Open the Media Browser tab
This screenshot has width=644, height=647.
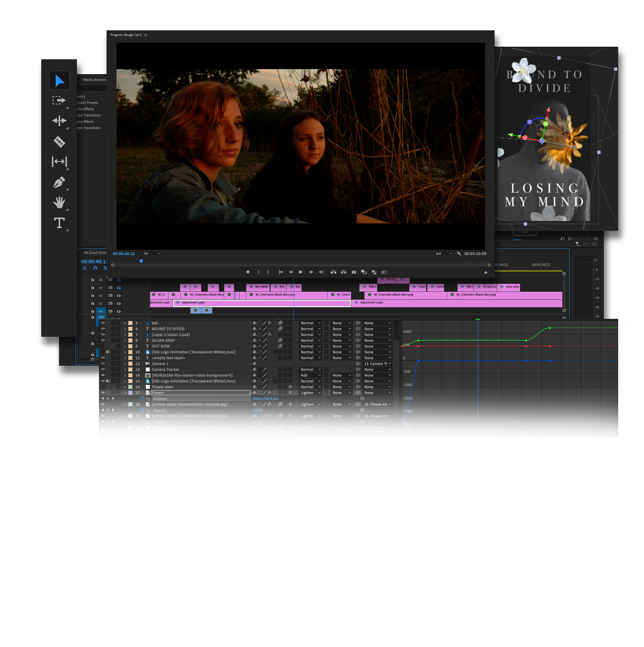(x=95, y=80)
